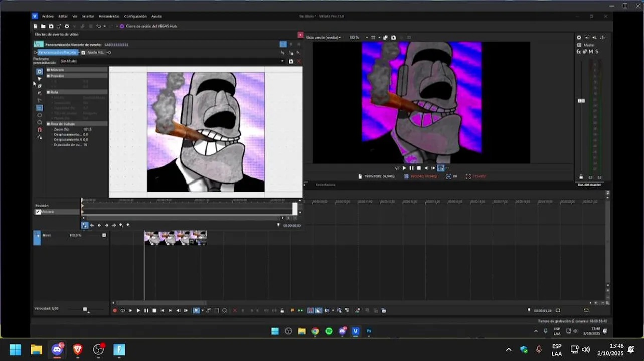Zoom in keyframe timeline with plus button
The image size is (644, 361).
pyautogui.click(x=288, y=218)
